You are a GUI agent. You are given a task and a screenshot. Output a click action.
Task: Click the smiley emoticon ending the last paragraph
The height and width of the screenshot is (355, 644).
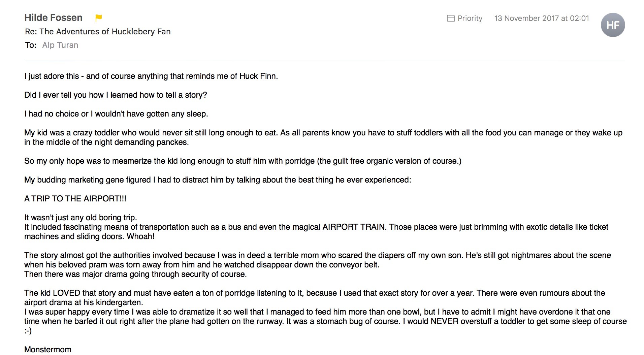[28, 331]
